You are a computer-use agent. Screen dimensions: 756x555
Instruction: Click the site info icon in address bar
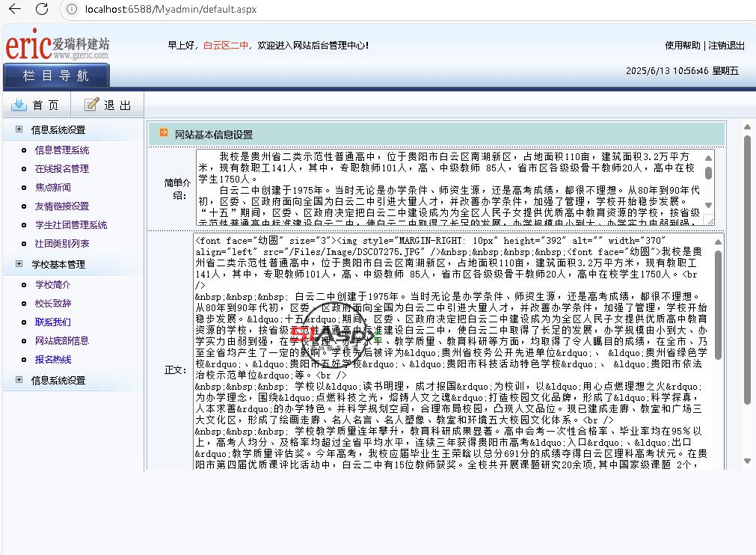click(72, 9)
